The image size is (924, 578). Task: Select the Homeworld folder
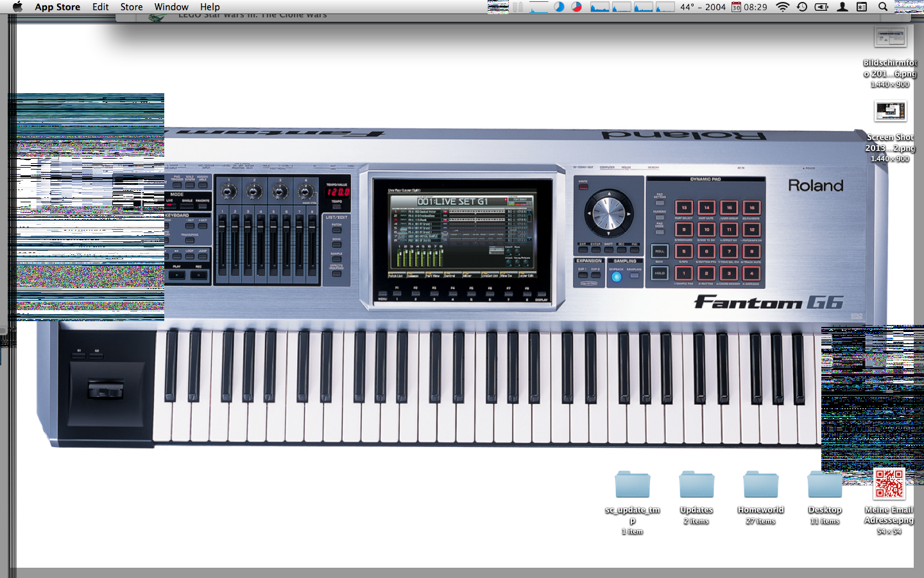pos(760,498)
